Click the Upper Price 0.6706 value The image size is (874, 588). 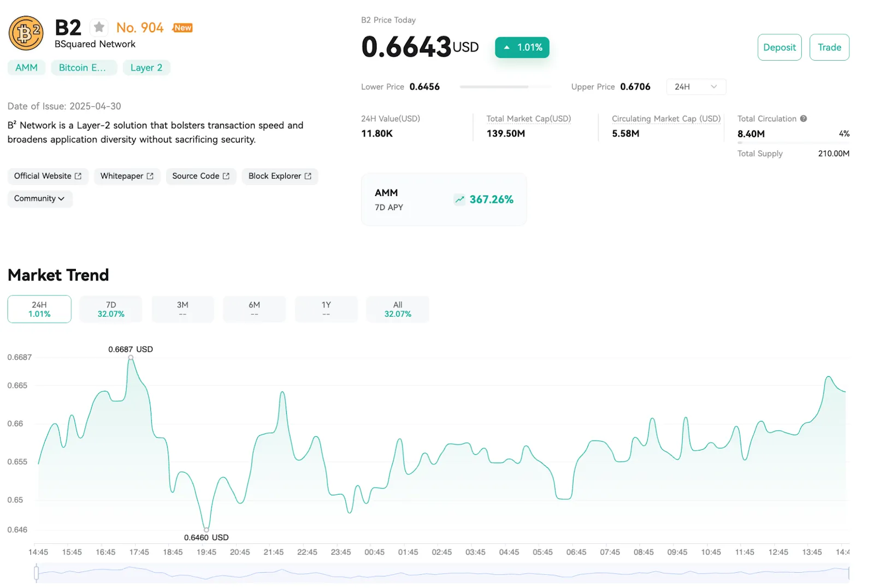coord(635,87)
